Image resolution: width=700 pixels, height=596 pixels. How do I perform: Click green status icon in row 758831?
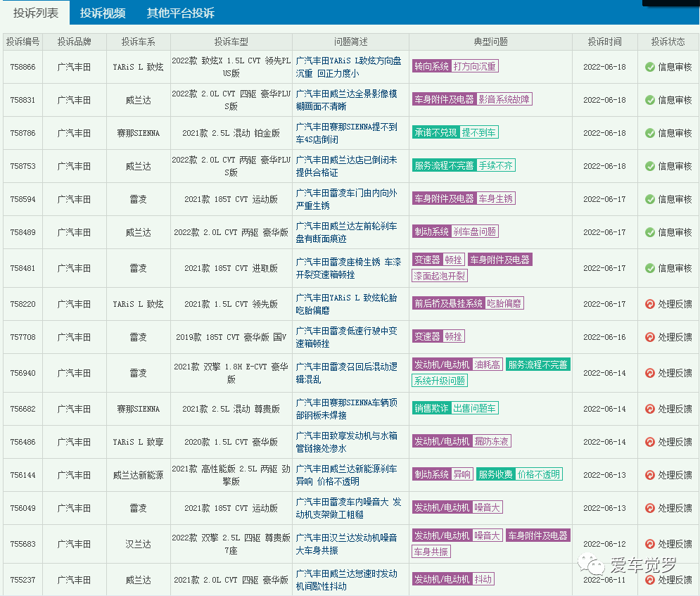(650, 100)
